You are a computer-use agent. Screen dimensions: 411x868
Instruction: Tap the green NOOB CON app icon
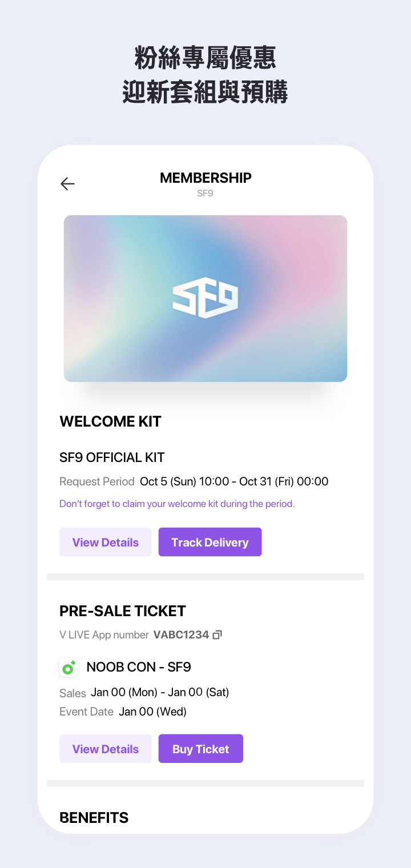69,667
